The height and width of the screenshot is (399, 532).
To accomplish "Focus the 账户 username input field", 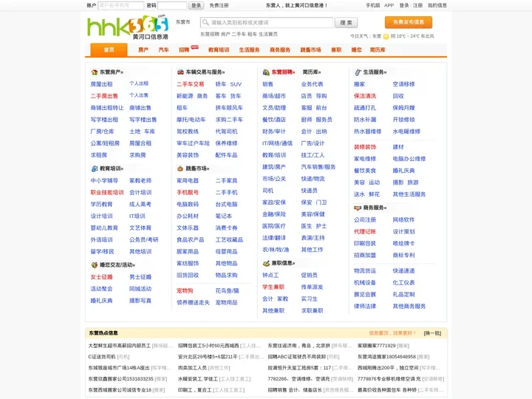I will coord(120,5).
